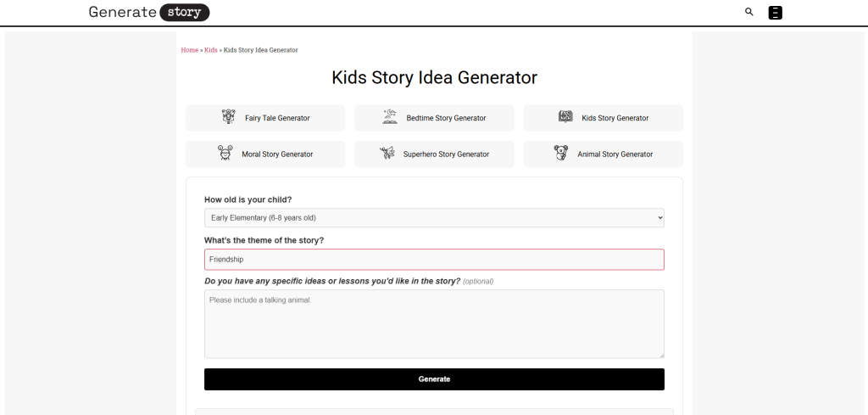Click the Kids breadcrumb link
This screenshot has width=868, height=415.
click(210, 50)
